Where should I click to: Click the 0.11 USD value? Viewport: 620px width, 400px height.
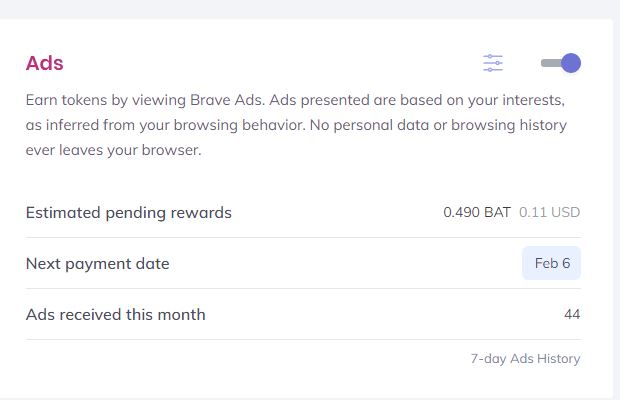click(550, 212)
